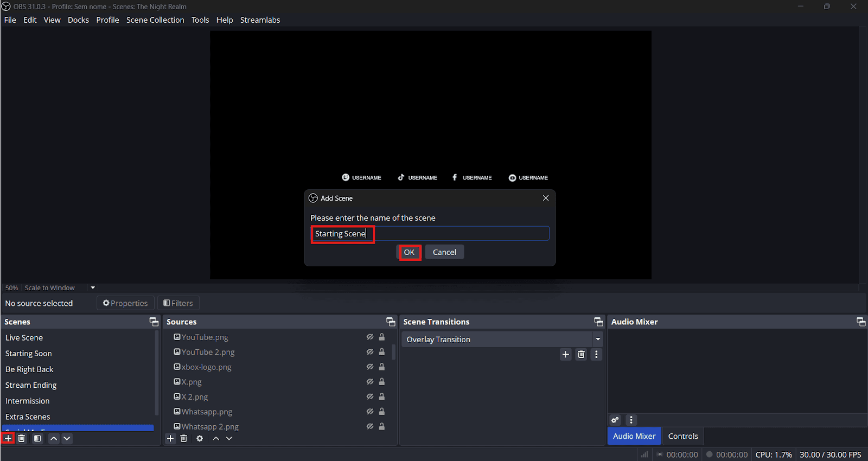The height and width of the screenshot is (461, 868).
Task: Toggle lock on Whatsapp.png source
Action: click(382, 412)
